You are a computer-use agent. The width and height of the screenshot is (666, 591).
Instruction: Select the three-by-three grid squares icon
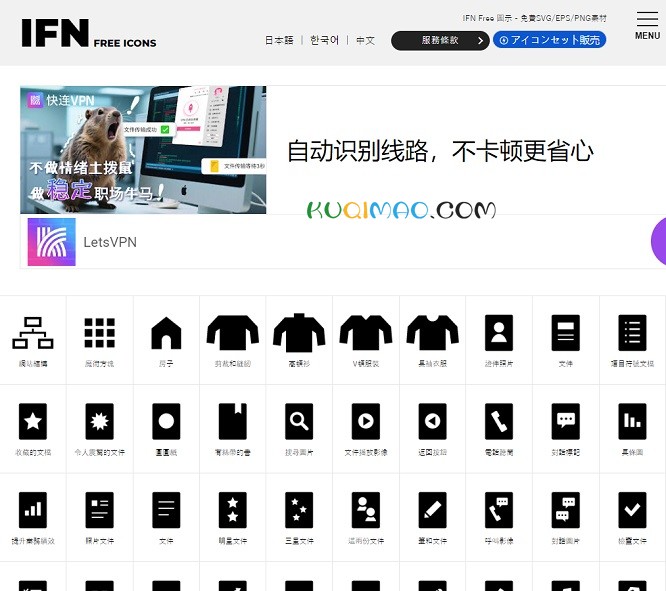click(x=99, y=333)
